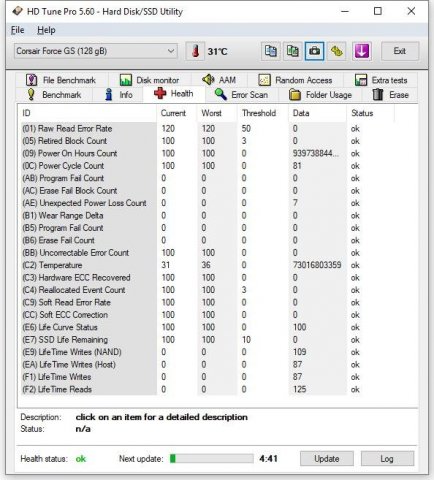Select the (F2) LifeTime Reads row
The image size is (434, 480).
[207, 389]
